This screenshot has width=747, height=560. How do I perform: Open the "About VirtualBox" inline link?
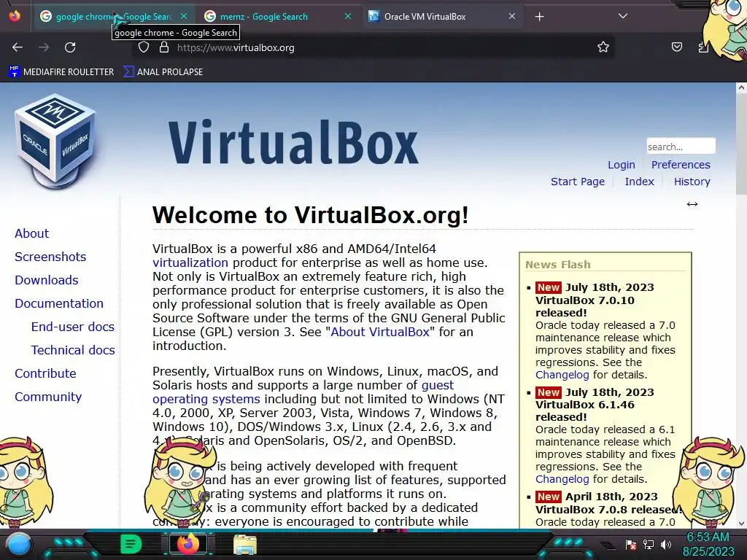379,332
